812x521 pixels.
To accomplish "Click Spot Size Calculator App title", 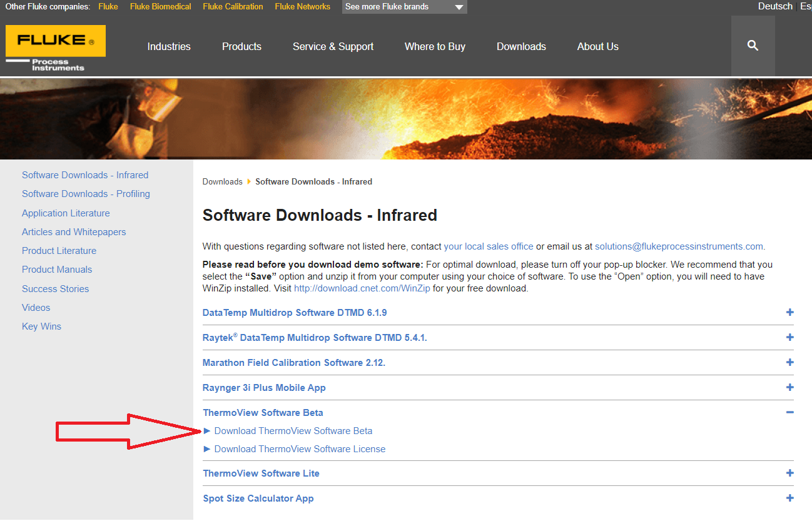I will (258, 498).
